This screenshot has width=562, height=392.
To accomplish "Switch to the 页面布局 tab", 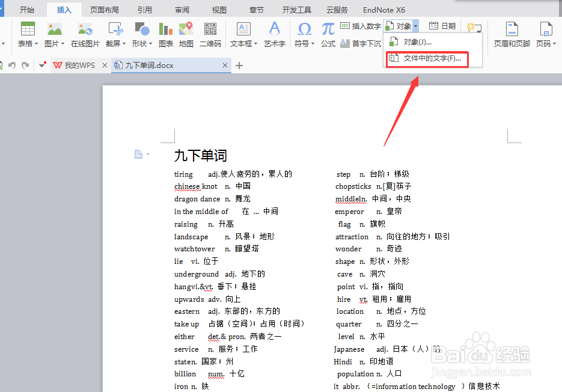I will pyautogui.click(x=105, y=10).
